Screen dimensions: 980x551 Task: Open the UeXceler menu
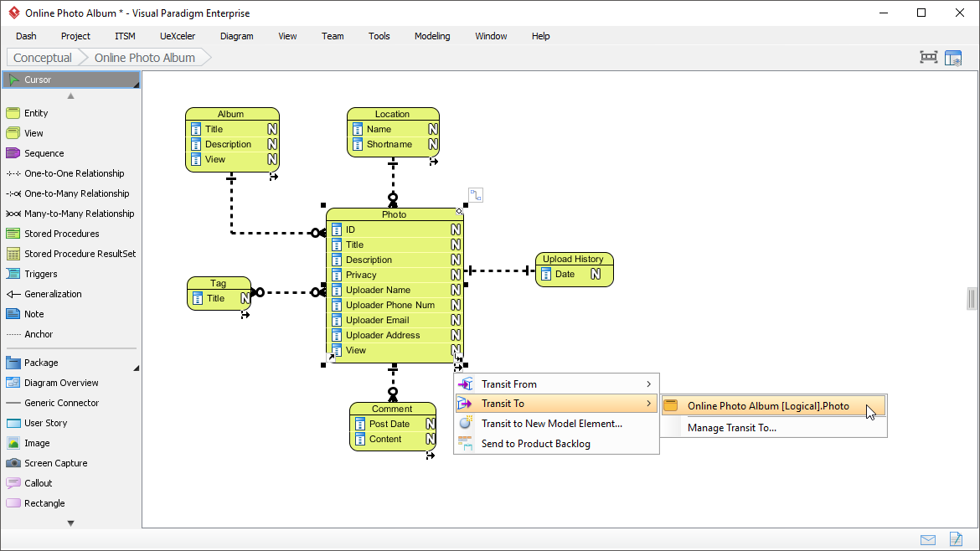(178, 36)
